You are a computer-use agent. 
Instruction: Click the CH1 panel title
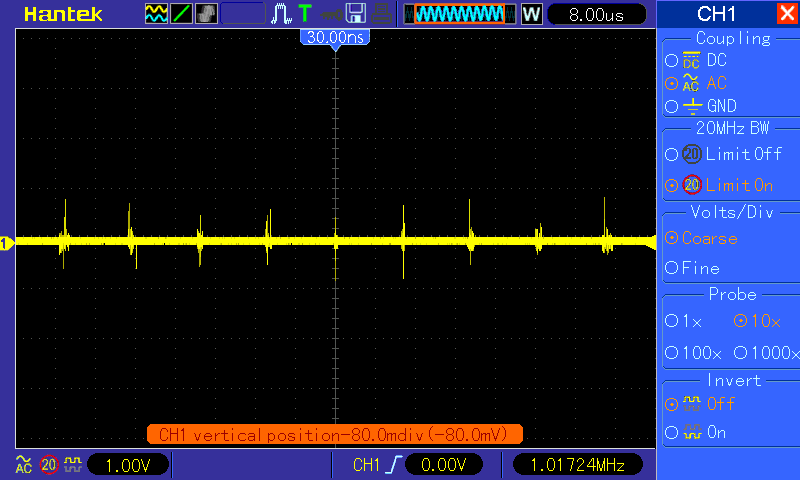tap(716, 14)
